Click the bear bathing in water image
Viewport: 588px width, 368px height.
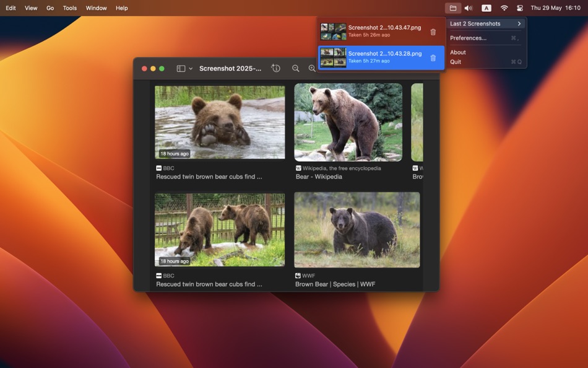pyautogui.click(x=220, y=123)
